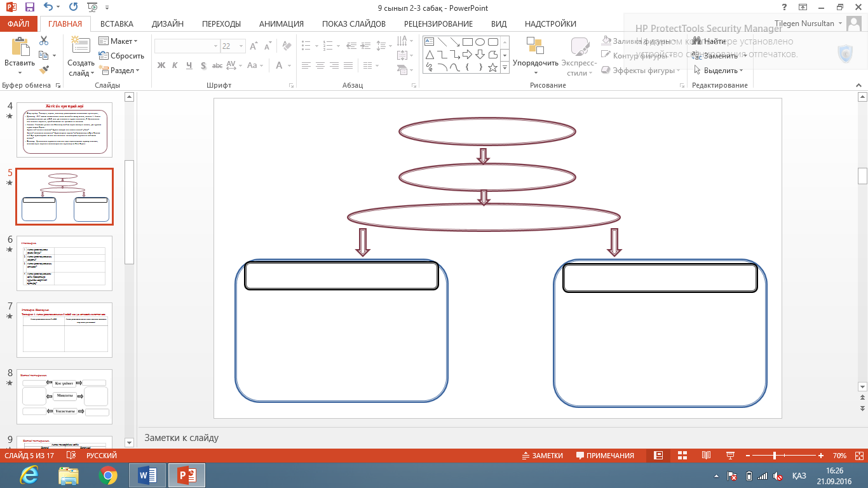
Task: Cut selection with the scissors icon
Action: tap(44, 41)
